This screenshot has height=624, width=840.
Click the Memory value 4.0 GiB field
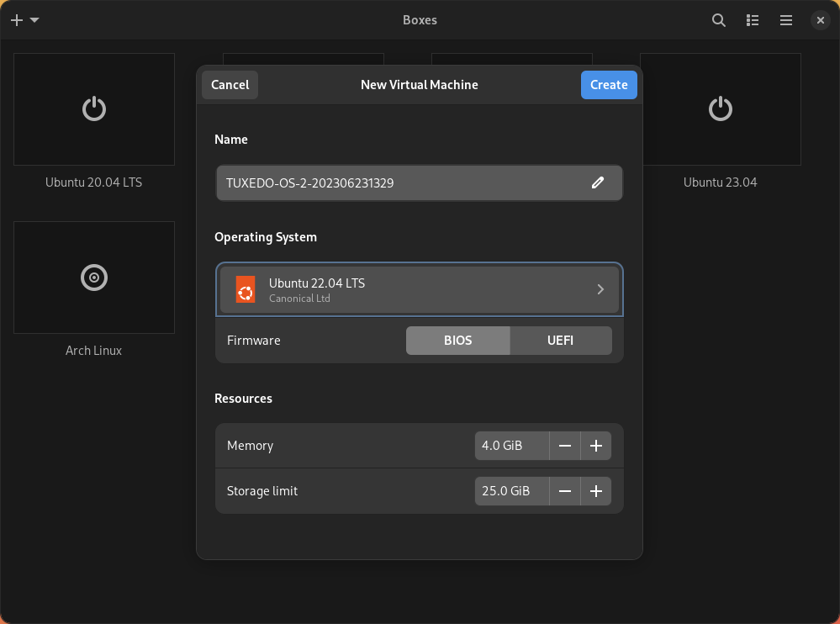pos(511,446)
